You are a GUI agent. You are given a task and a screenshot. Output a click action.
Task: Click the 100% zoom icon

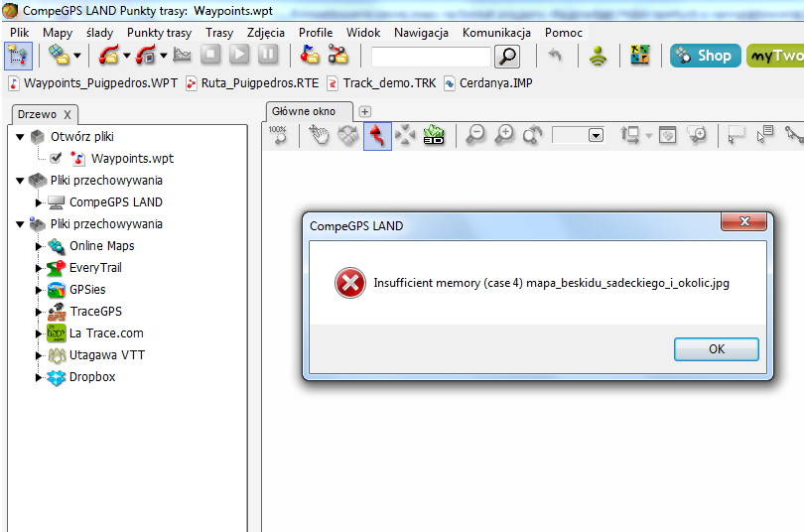pyautogui.click(x=278, y=135)
